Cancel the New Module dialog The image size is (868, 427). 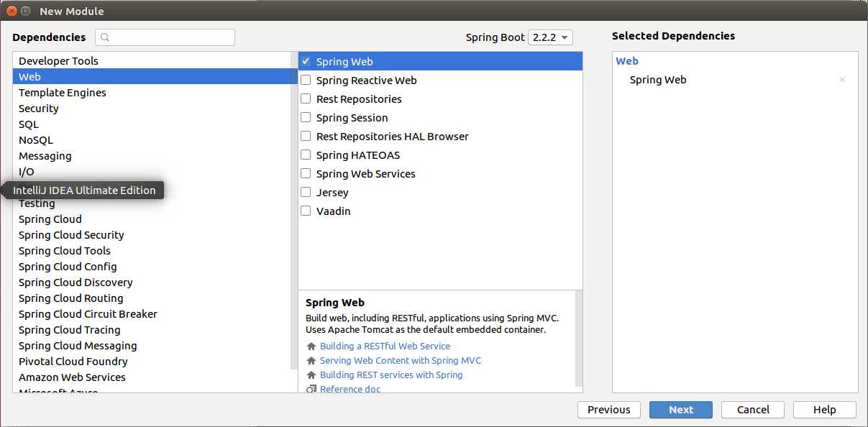753,410
